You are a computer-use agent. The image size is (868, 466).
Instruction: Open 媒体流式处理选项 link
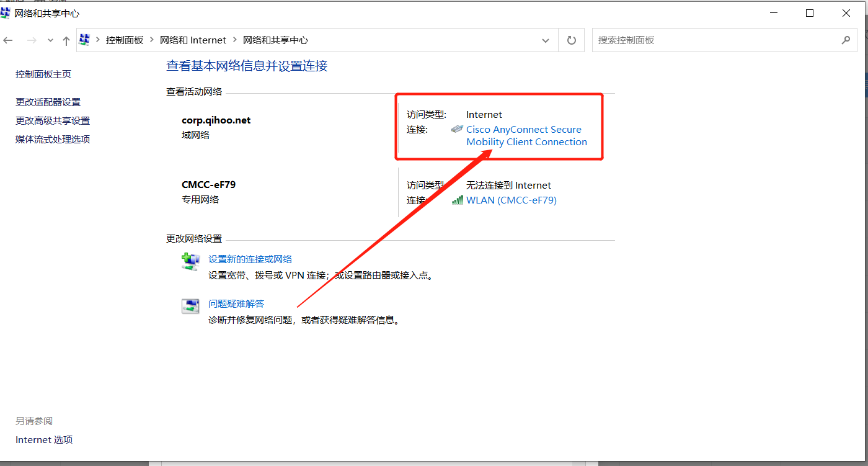click(x=53, y=139)
